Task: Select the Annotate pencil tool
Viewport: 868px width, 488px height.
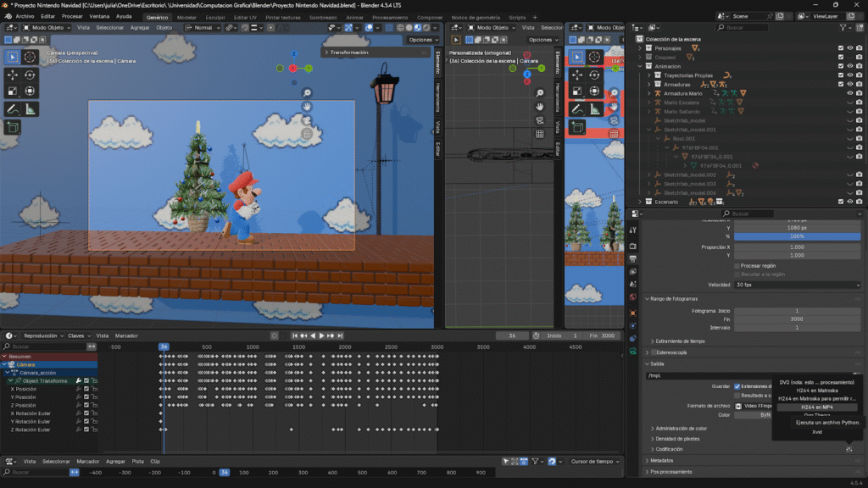Action: click(x=12, y=109)
